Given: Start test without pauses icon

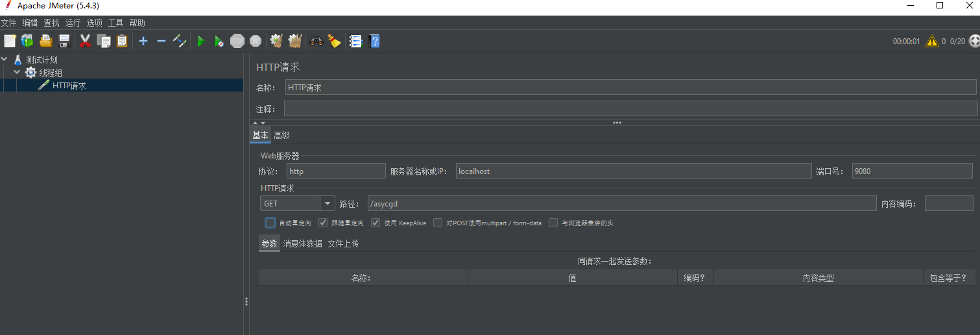Looking at the screenshot, I should coord(219,41).
